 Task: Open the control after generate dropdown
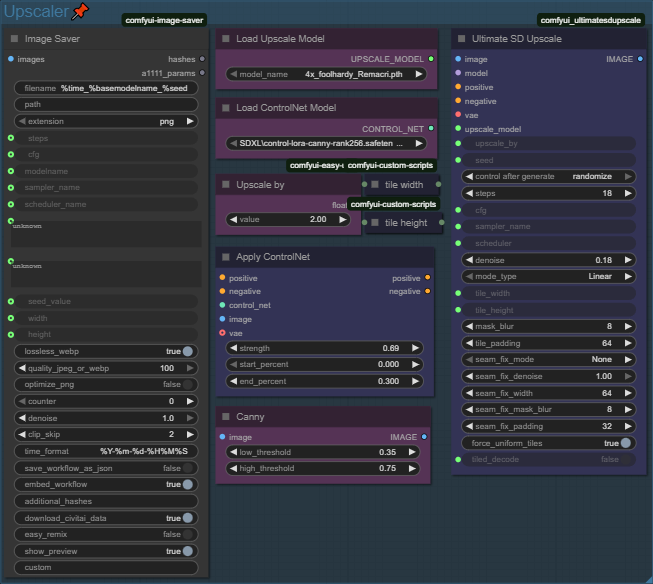pyautogui.click(x=549, y=176)
